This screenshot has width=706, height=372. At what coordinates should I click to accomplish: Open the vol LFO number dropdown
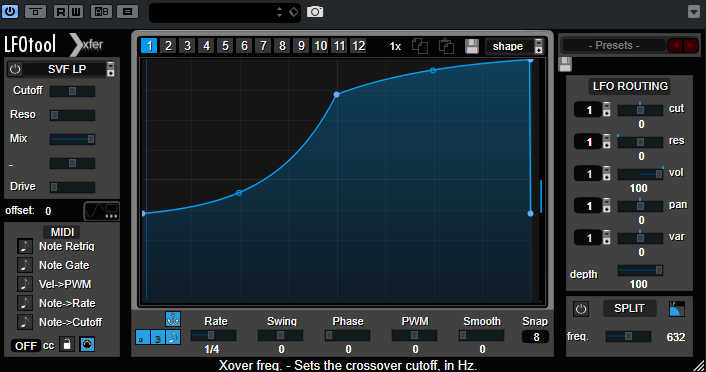[x=606, y=173]
